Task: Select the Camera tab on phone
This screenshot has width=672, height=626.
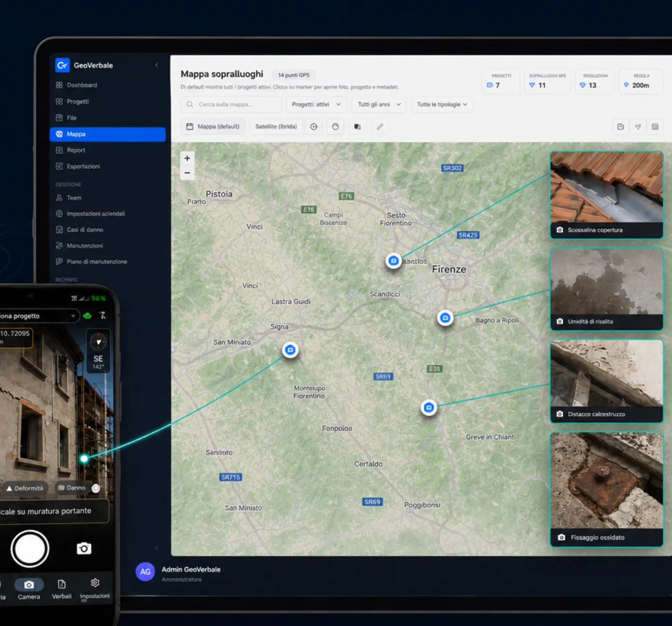Action: pos(29,589)
